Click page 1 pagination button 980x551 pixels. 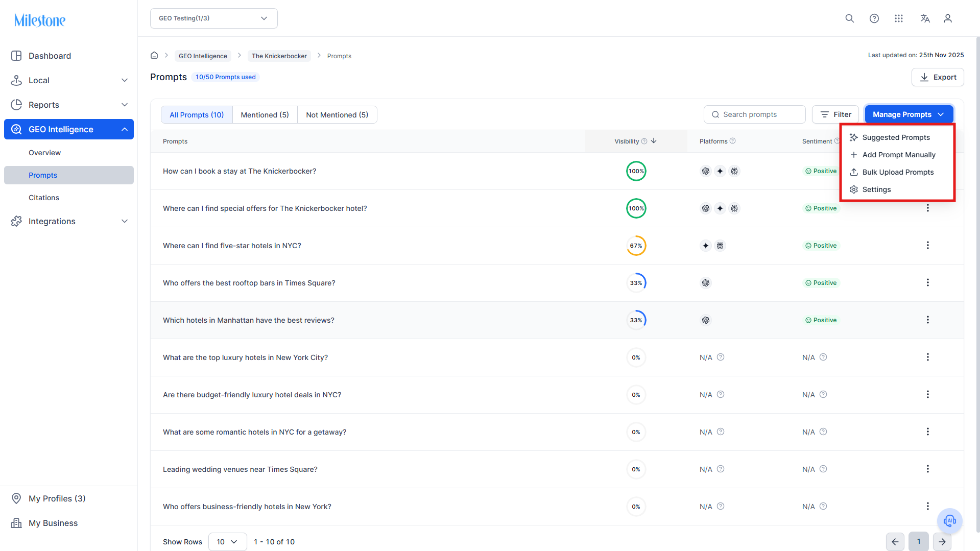[919, 542]
